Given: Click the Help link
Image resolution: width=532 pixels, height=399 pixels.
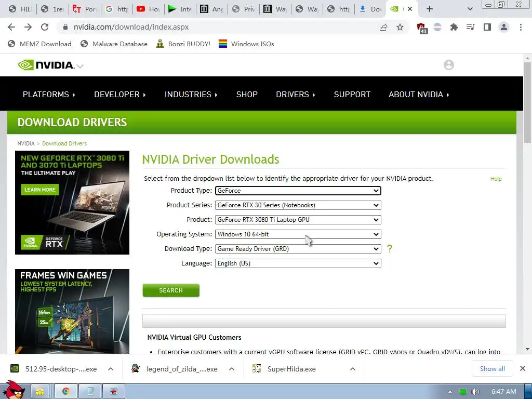Looking at the screenshot, I should (x=496, y=179).
